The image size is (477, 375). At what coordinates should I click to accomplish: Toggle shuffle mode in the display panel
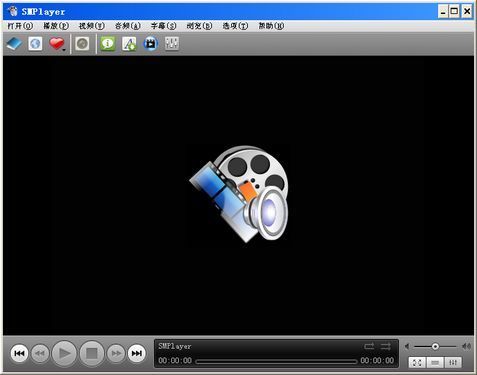386,346
